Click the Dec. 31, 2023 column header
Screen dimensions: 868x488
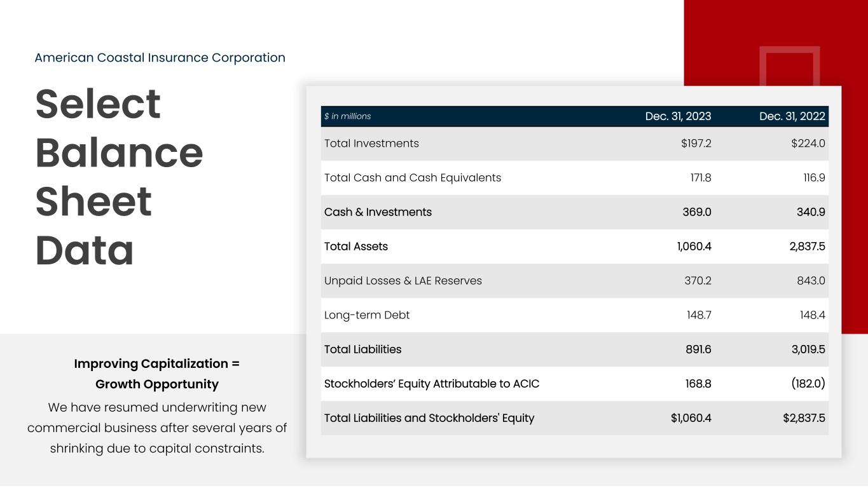tap(678, 116)
